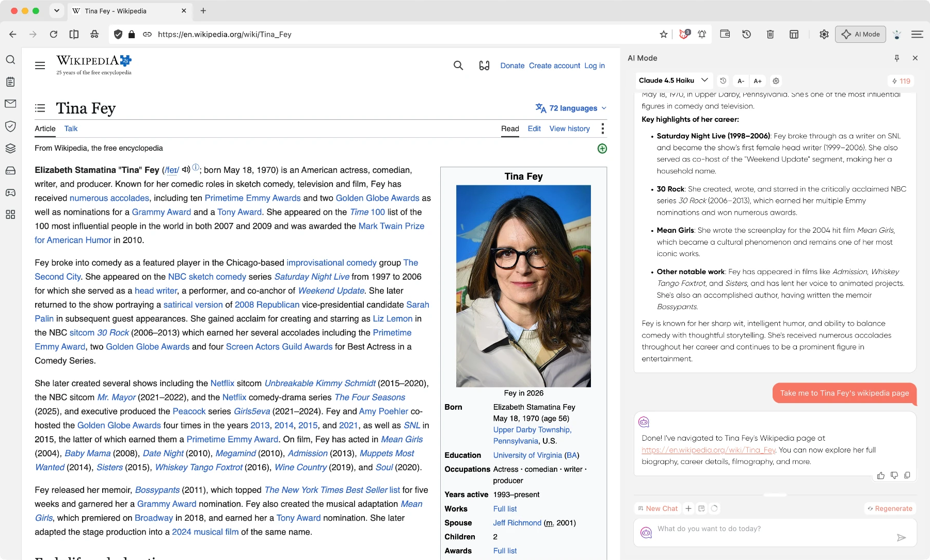Open the game controller icon in sidebar
The height and width of the screenshot is (560, 930).
[x=10, y=193]
